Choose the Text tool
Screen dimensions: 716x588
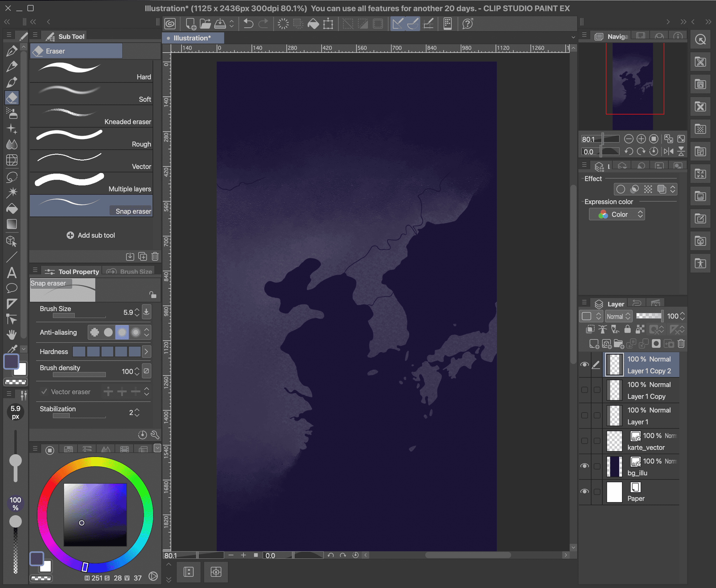pyautogui.click(x=12, y=273)
